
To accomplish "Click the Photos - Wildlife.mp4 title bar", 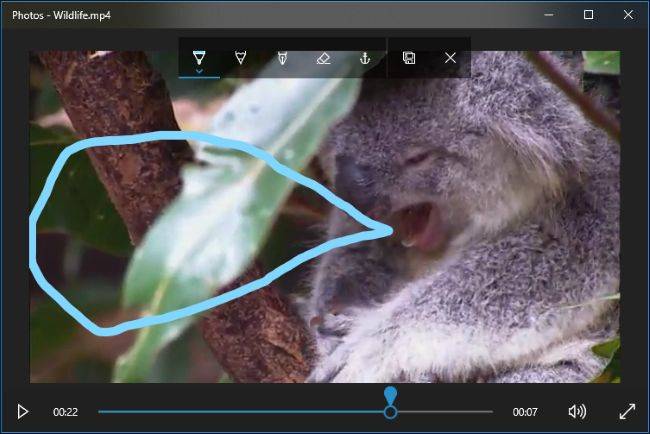I will [x=61, y=15].
